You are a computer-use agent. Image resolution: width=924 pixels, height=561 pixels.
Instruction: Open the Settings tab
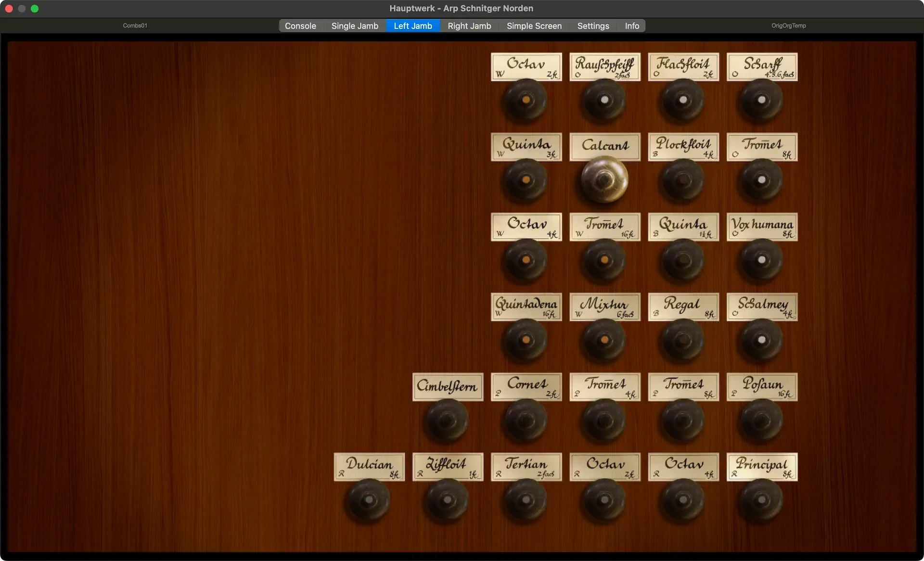pyautogui.click(x=593, y=26)
